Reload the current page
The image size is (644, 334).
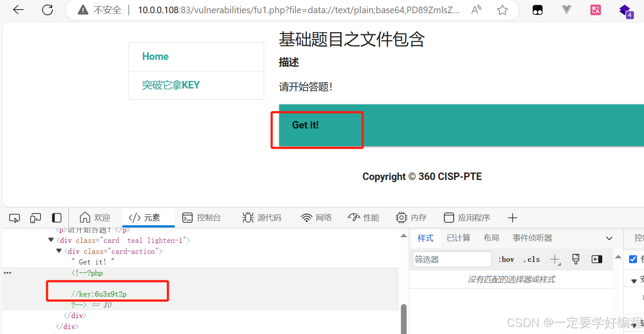click(47, 10)
